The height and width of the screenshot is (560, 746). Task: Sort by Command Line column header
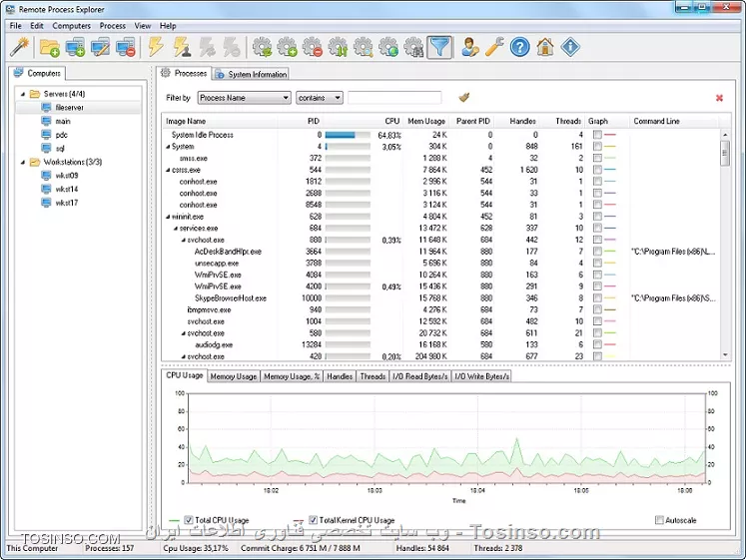[x=674, y=121]
